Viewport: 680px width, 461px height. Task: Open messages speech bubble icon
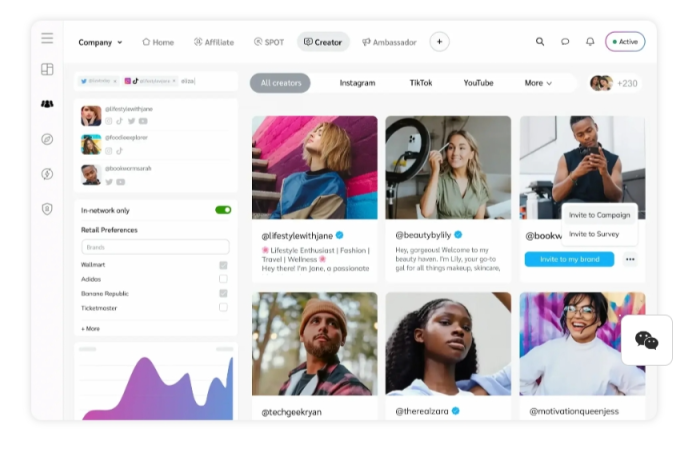[x=565, y=42]
